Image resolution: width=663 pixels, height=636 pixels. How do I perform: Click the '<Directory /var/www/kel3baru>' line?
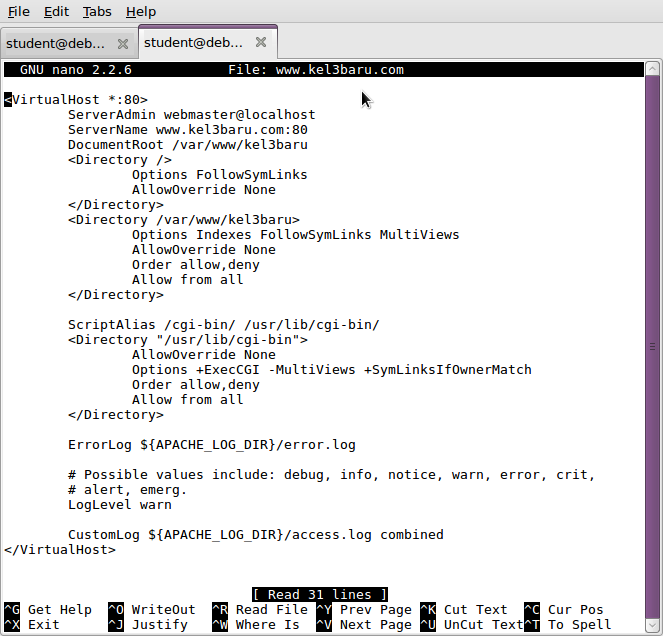tap(184, 220)
